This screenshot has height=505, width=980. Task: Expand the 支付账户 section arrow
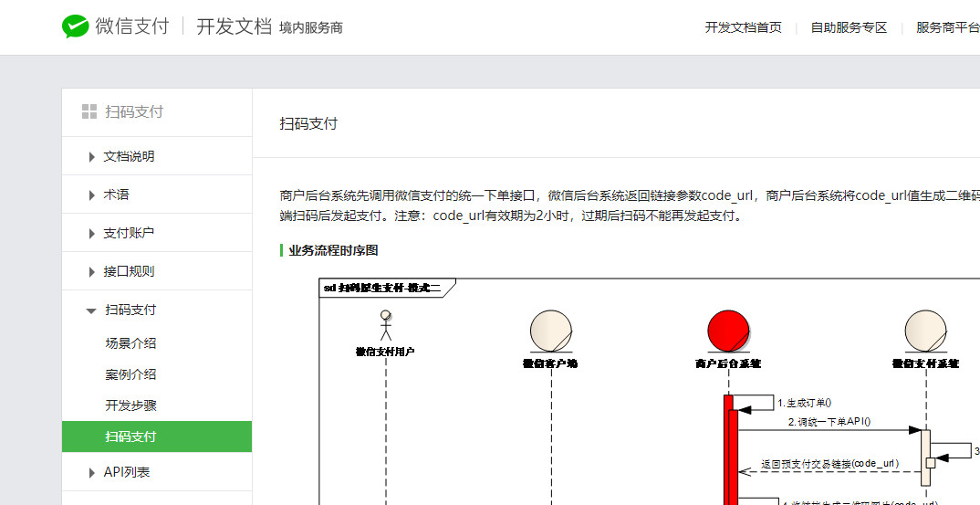[x=92, y=234]
